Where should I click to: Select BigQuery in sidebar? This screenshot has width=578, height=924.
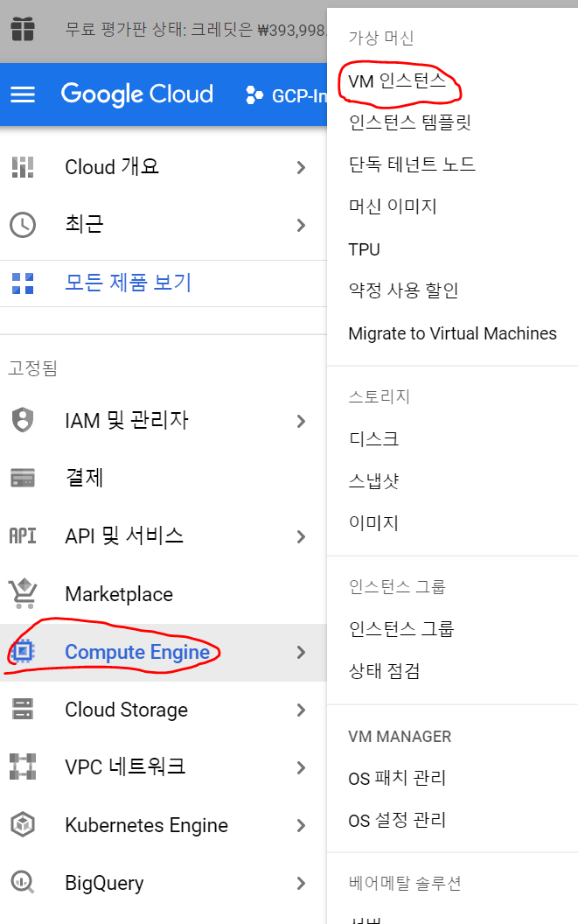pos(164,883)
